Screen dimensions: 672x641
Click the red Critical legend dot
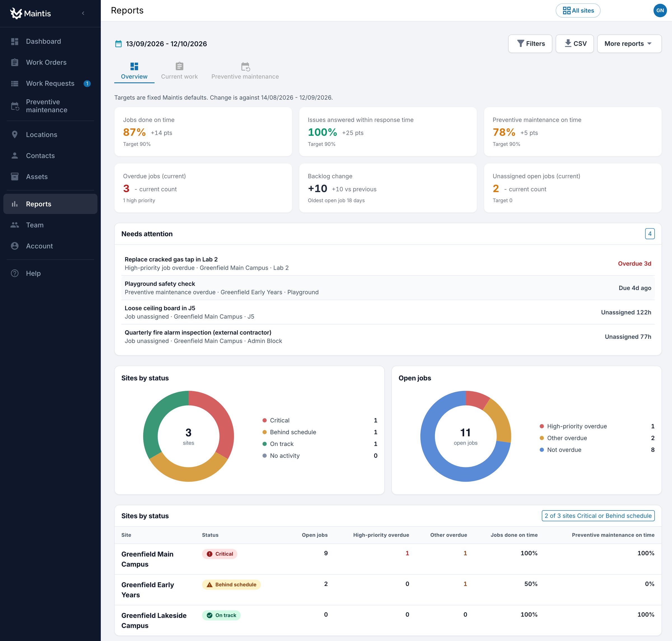264,420
